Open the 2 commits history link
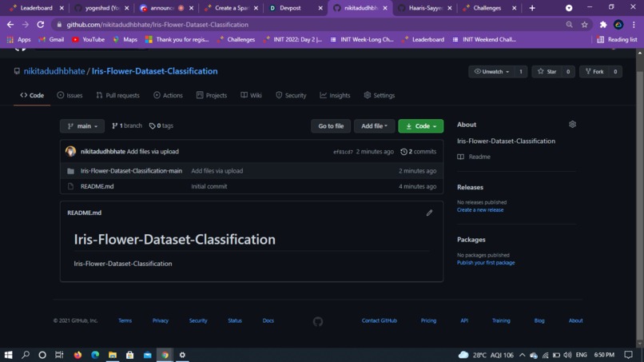The width and height of the screenshot is (644, 362). [x=418, y=152]
